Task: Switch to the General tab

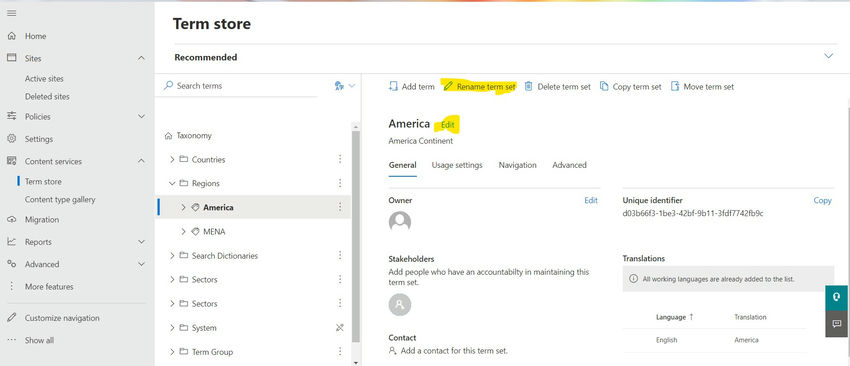Action: pyautogui.click(x=402, y=165)
